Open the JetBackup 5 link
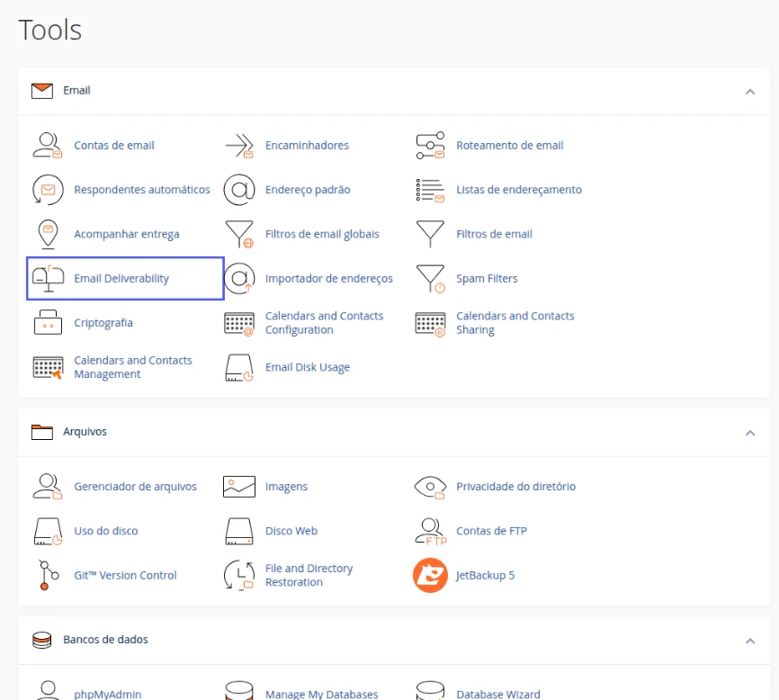This screenshot has width=779, height=700. (x=486, y=575)
